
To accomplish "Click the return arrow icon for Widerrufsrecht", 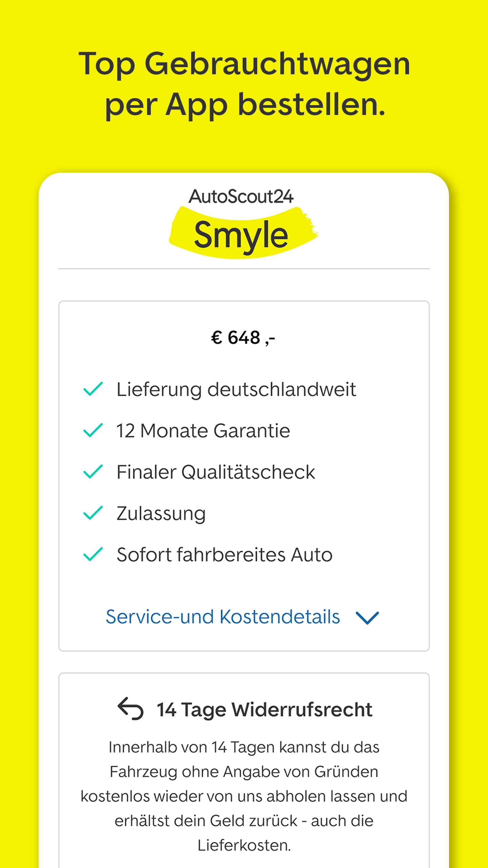I will (x=130, y=708).
